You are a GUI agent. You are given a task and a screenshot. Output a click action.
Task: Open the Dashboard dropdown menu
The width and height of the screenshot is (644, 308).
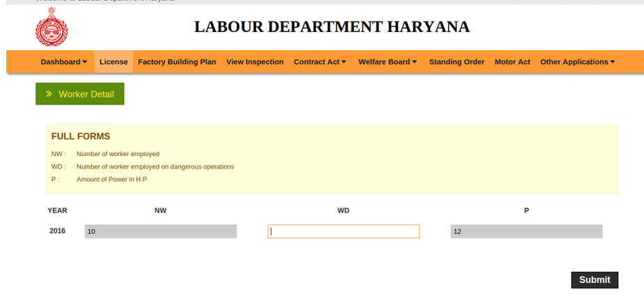click(x=63, y=62)
